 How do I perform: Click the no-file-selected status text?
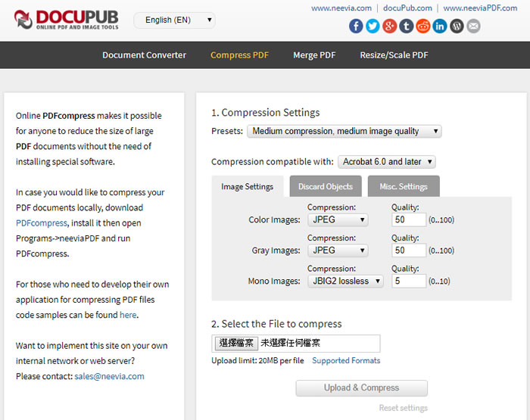[290, 344]
